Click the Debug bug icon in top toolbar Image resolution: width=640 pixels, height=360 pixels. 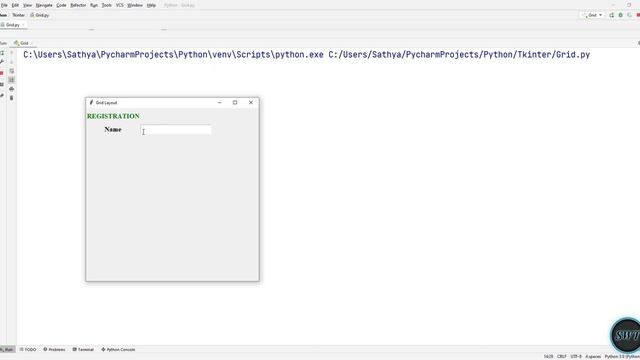[620, 15]
